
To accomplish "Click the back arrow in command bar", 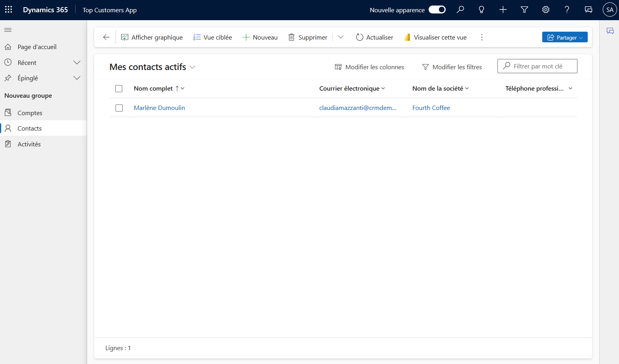I will (106, 37).
